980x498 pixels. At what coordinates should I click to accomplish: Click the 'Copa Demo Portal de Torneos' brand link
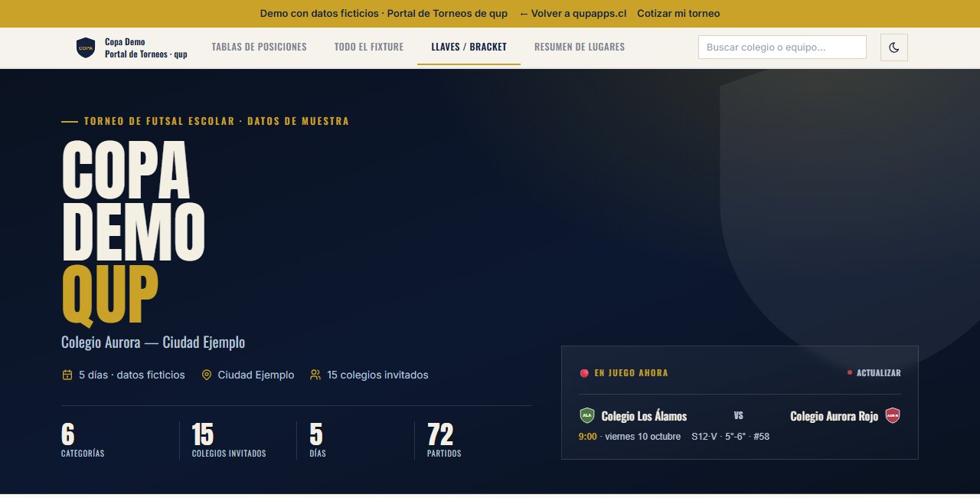click(132, 48)
